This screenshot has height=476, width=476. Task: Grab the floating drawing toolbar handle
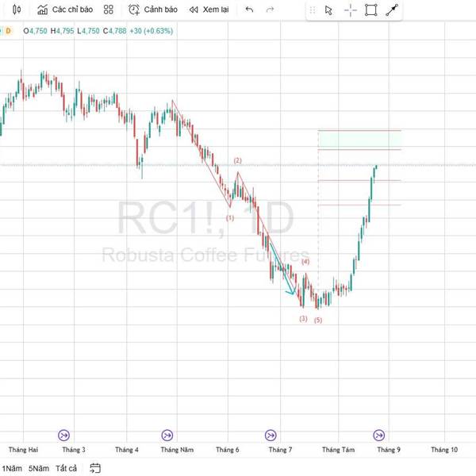tap(313, 10)
